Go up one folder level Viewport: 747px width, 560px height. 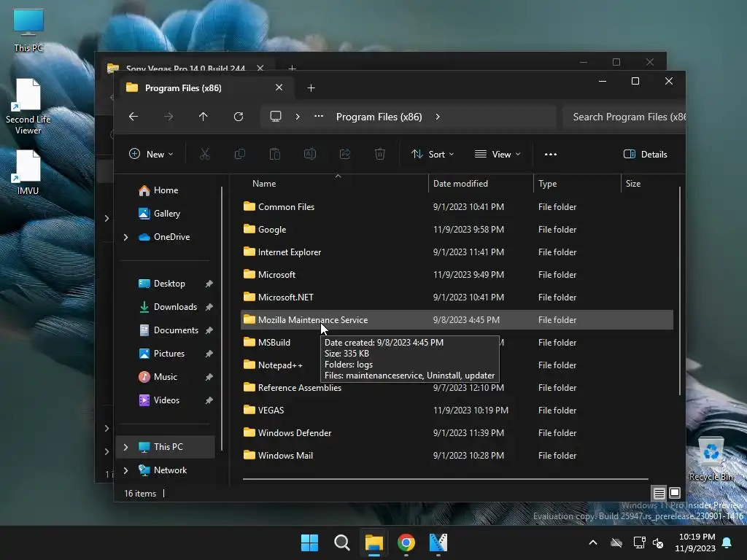coord(204,117)
